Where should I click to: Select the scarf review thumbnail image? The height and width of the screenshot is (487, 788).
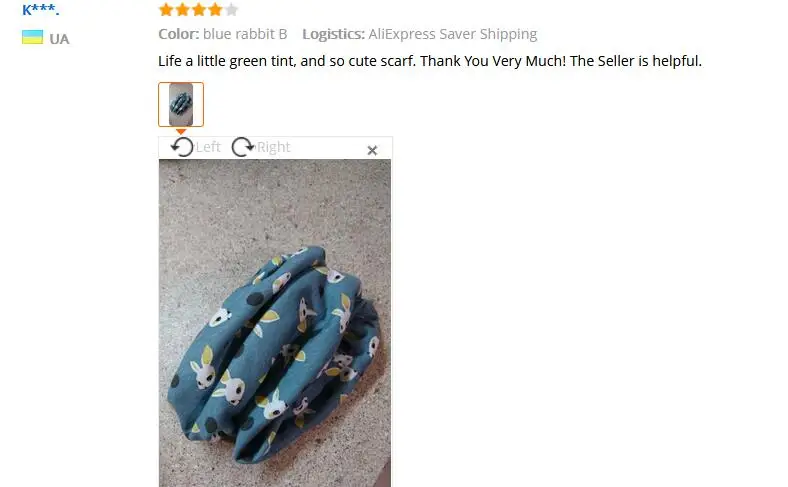point(181,105)
